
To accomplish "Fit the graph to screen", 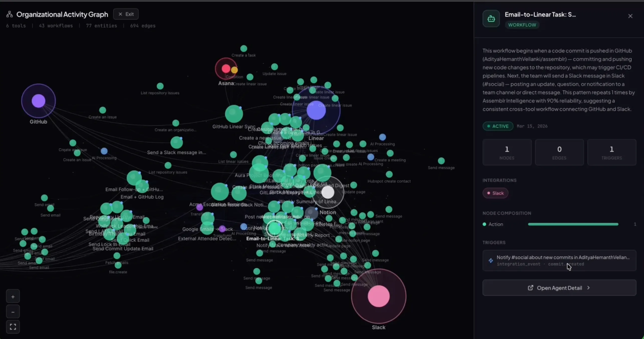I will [13, 327].
